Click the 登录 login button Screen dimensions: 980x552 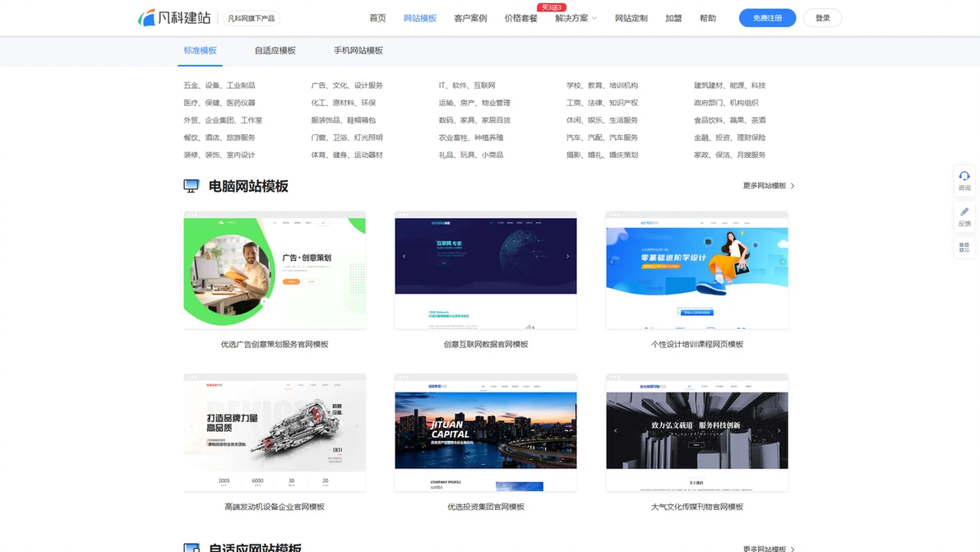822,17
